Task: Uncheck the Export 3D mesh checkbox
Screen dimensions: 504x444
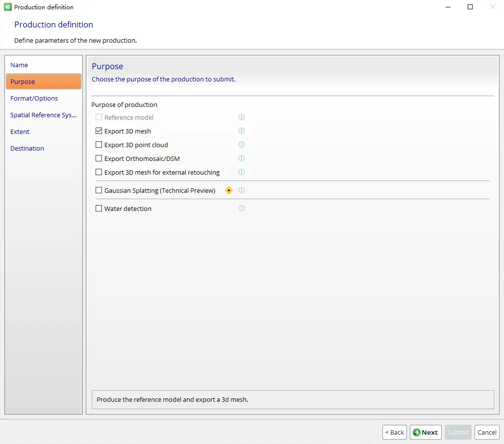Action: (x=99, y=131)
